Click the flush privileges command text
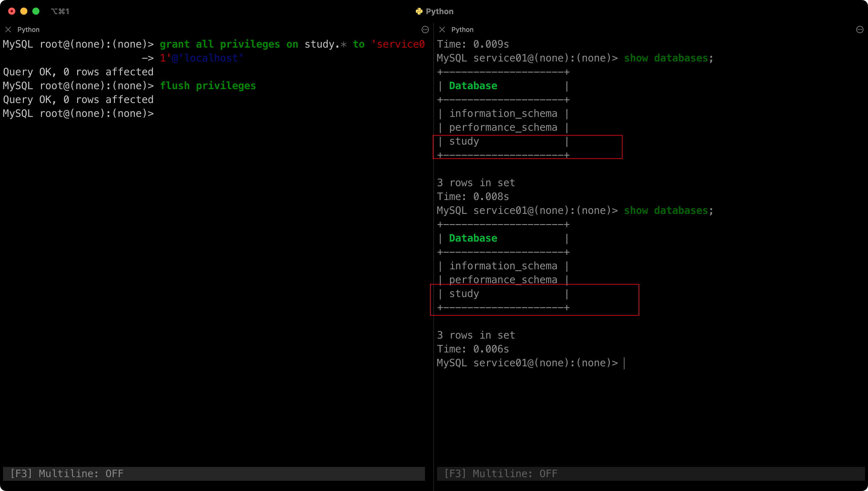Viewport: 868px width, 491px height. pos(208,86)
